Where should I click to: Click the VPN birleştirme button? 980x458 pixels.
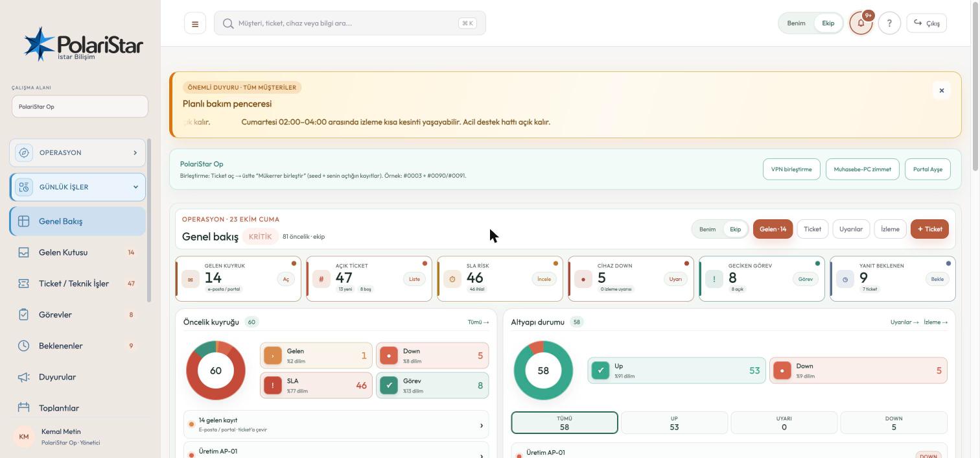[791, 169]
